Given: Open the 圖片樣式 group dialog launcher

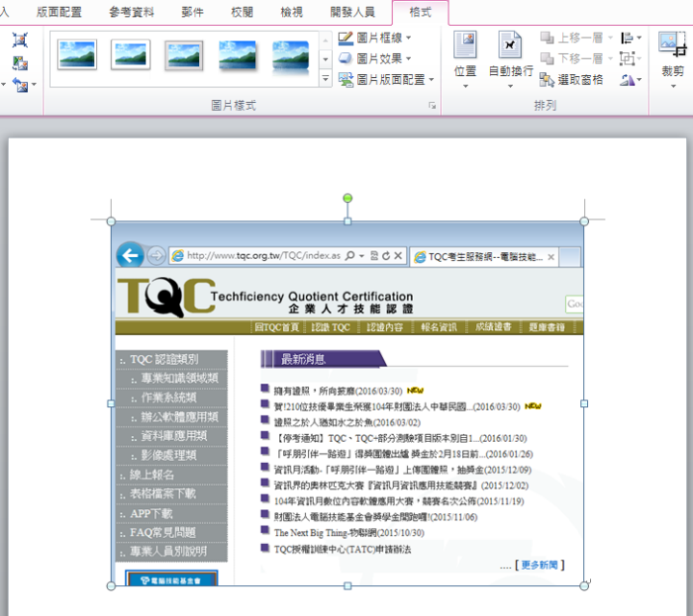Looking at the screenshot, I should (x=432, y=106).
